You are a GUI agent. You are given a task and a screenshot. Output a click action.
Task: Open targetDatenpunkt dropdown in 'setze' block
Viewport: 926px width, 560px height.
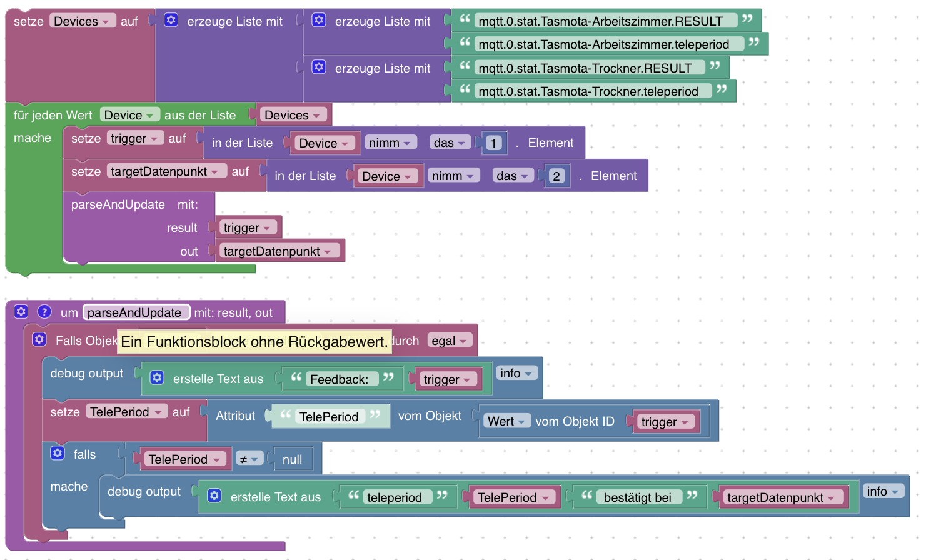[166, 171]
